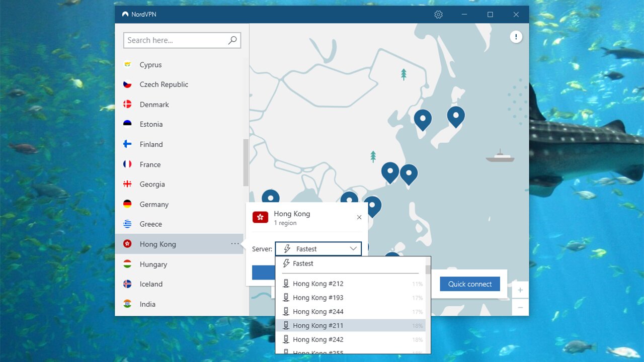Click the Finland flag icon

click(128, 144)
